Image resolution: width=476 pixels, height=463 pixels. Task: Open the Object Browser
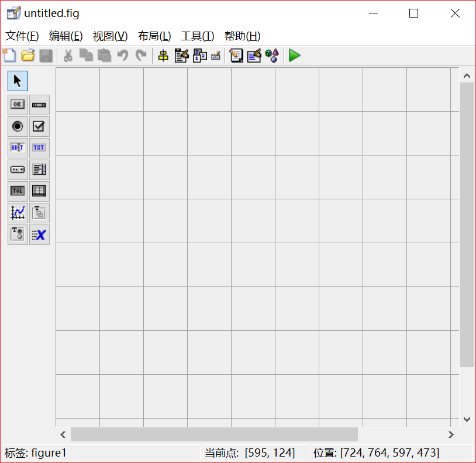coord(271,56)
